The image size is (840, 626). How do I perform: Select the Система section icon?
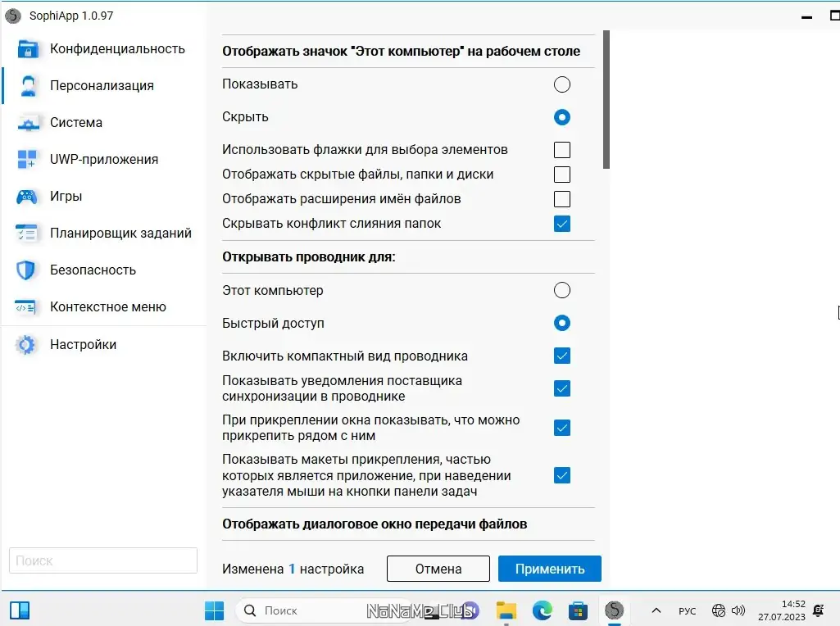coord(27,122)
